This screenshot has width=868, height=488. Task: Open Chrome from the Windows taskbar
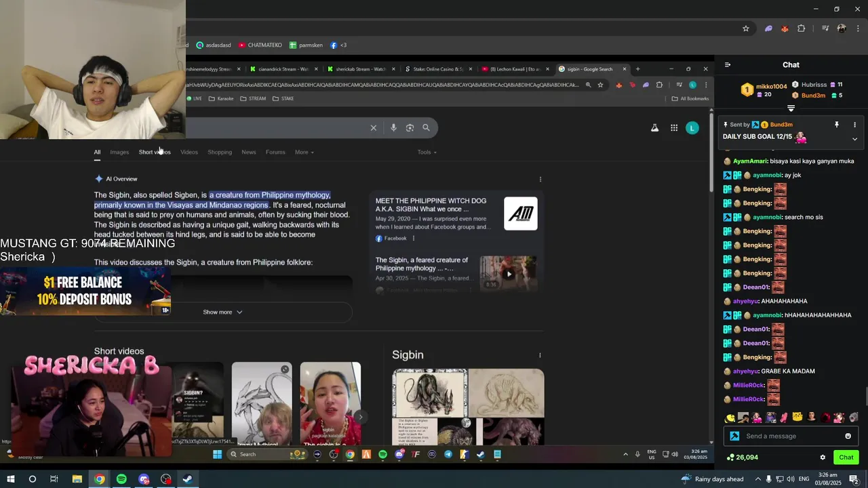point(100,479)
